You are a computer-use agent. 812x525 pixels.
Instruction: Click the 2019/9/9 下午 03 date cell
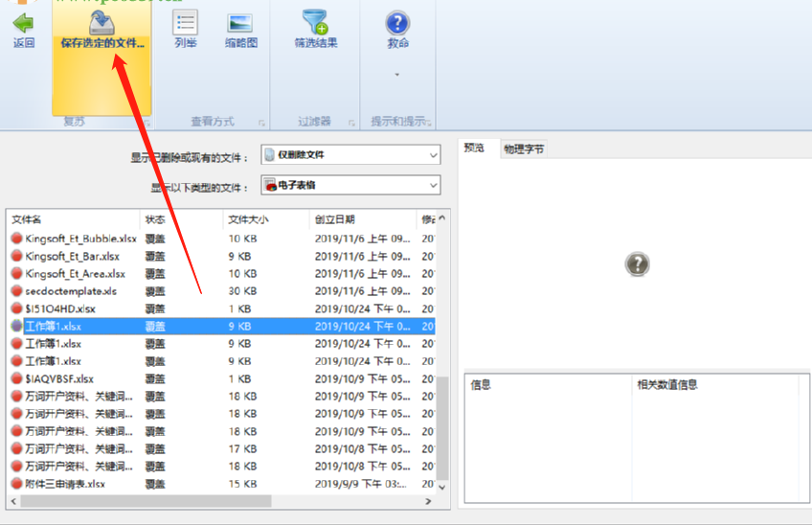click(361, 484)
